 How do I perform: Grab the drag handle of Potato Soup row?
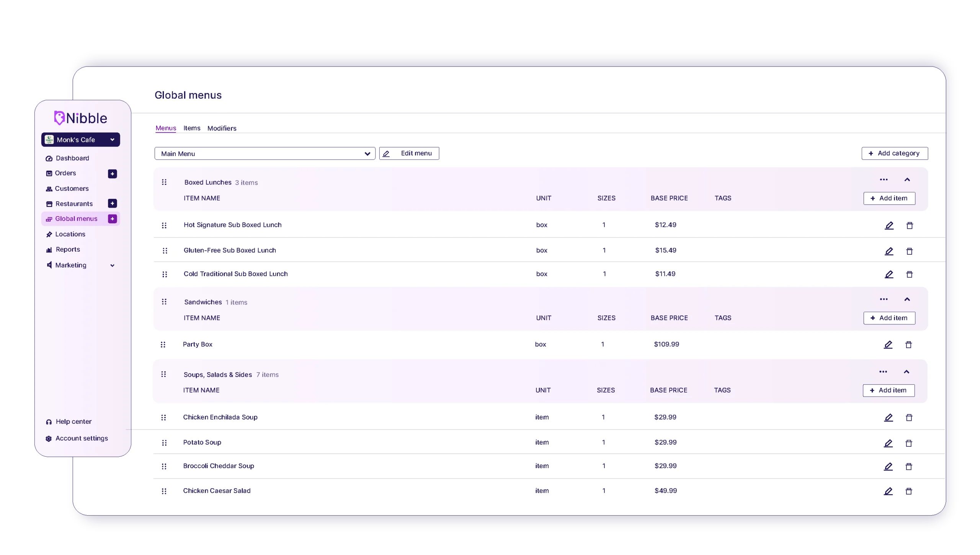[164, 443]
